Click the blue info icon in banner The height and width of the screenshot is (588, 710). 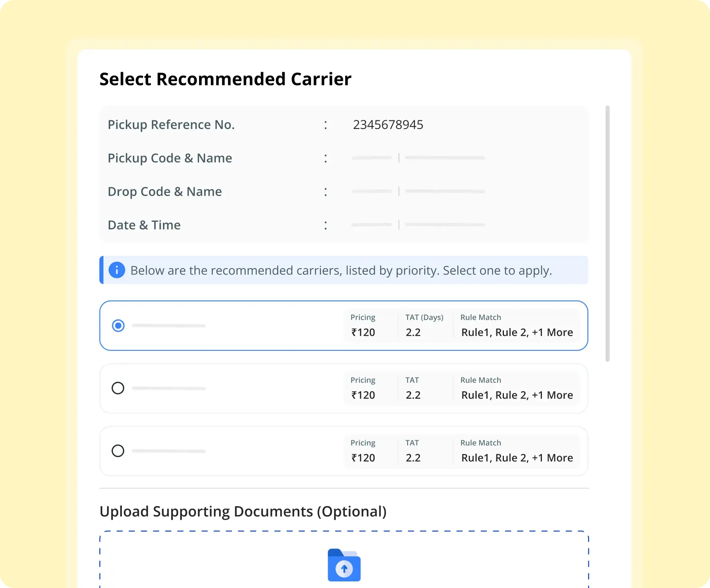pos(117,270)
